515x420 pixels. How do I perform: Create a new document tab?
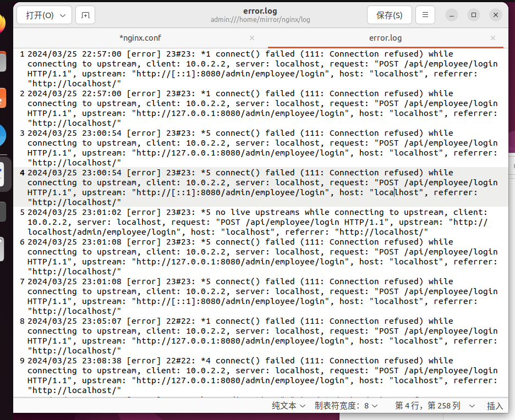(85, 15)
